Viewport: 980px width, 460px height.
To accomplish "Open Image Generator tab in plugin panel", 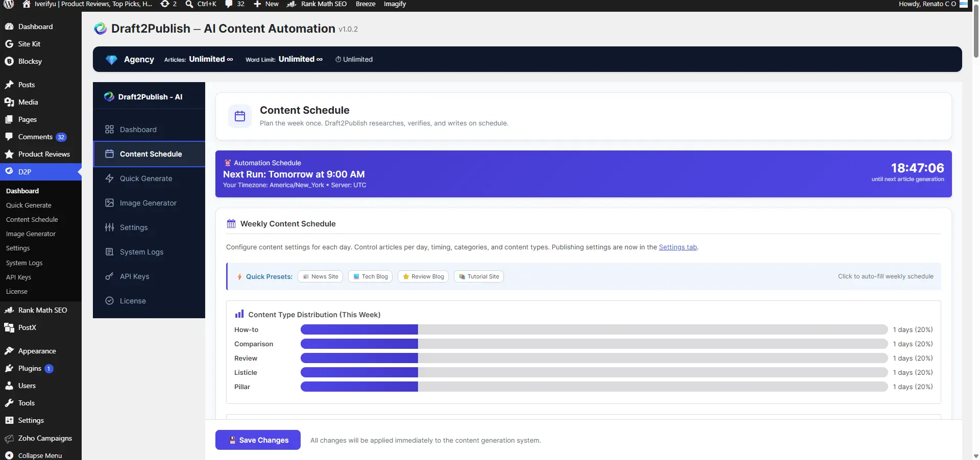I will click(x=149, y=203).
